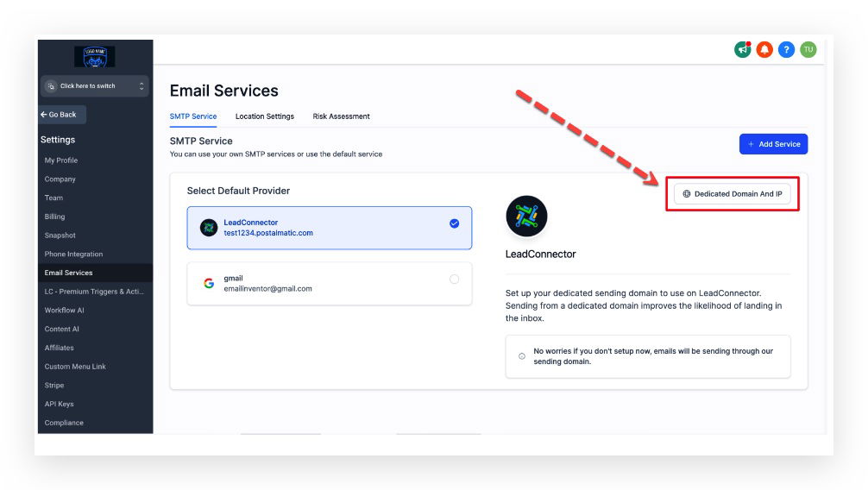Image resolution: width=868 pixels, height=490 pixels.
Task: Click the info icon by the No worries note
Action: 521,356
